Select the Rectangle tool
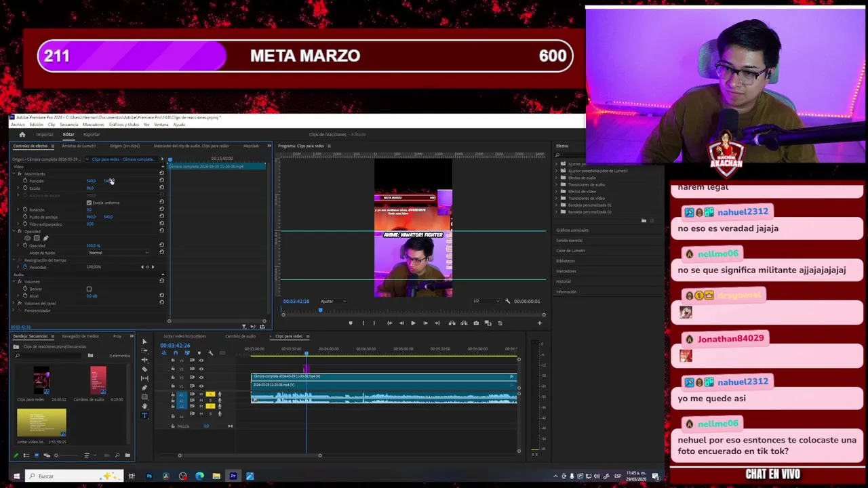Viewport: 868px width, 488px height. pyautogui.click(x=144, y=397)
